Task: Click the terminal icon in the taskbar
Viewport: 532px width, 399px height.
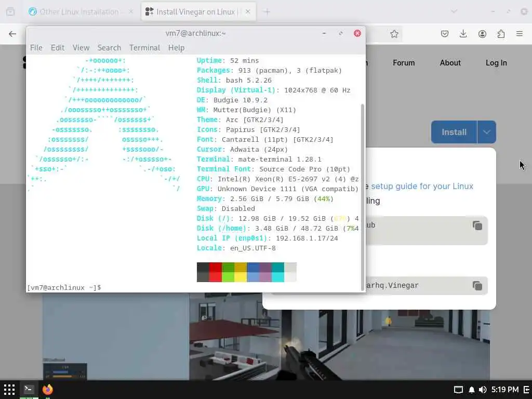Action: click(x=29, y=390)
